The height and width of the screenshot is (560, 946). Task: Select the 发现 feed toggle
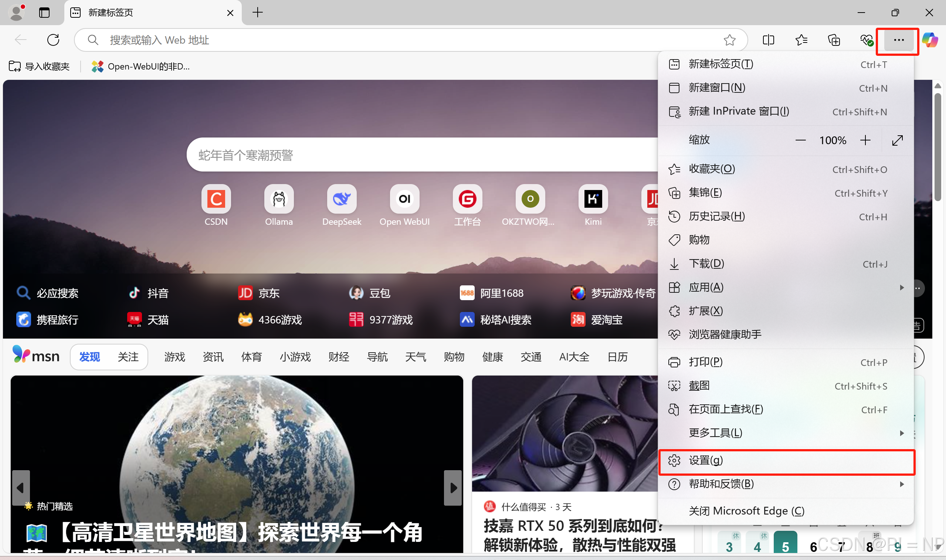coord(89,357)
